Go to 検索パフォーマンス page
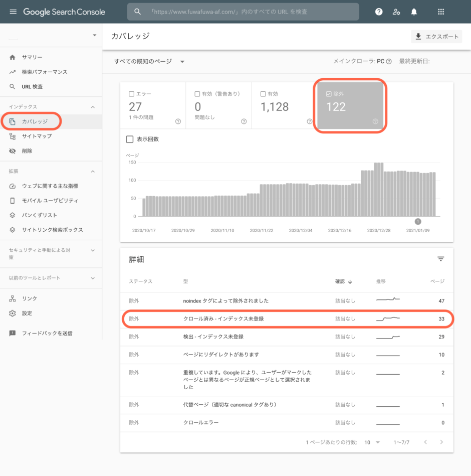The width and height of the screenshot is (471, 476). [x=45, y=72]
